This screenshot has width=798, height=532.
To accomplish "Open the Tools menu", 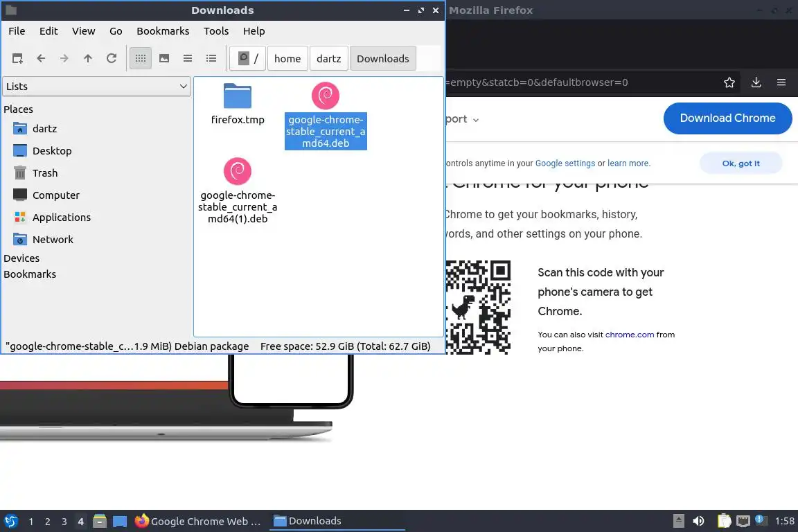I will (216, 31).
